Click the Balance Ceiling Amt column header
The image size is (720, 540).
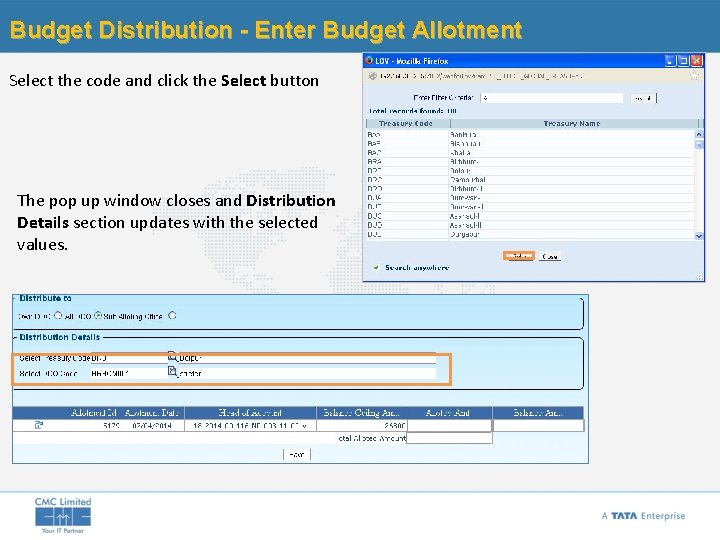pyautogui.click(x=361, y=412)
